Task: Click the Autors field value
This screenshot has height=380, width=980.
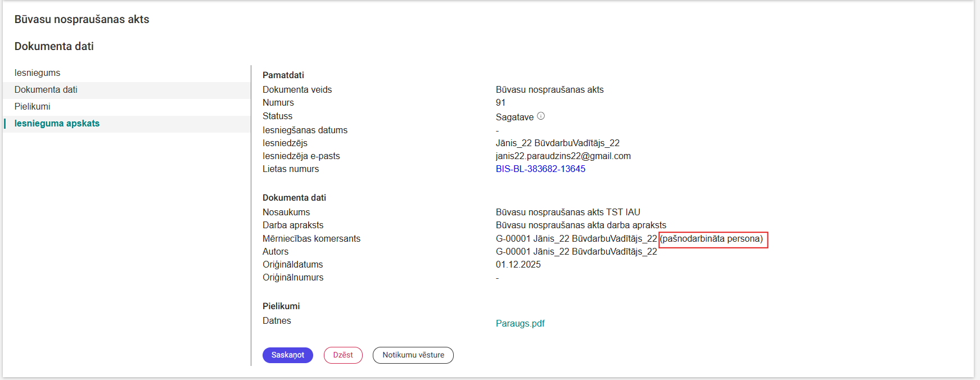Action: [576, 252]
